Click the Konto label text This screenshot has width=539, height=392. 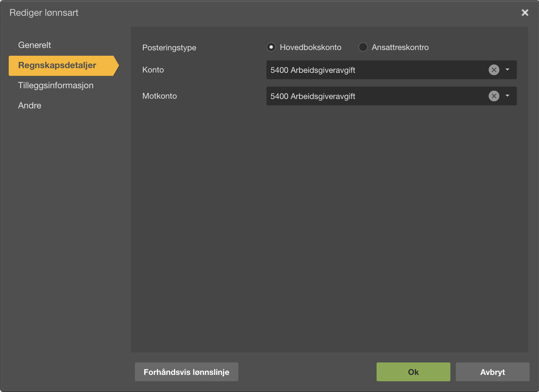coord(153,70)
